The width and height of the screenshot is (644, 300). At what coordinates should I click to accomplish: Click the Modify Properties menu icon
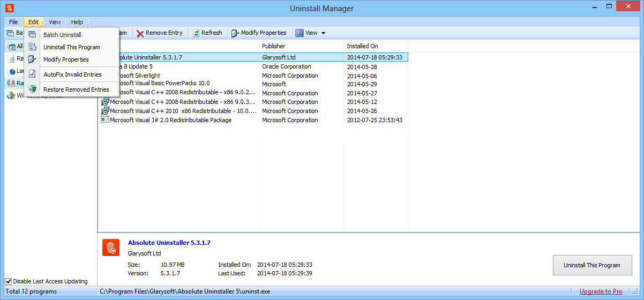click(x=32, y=59)
